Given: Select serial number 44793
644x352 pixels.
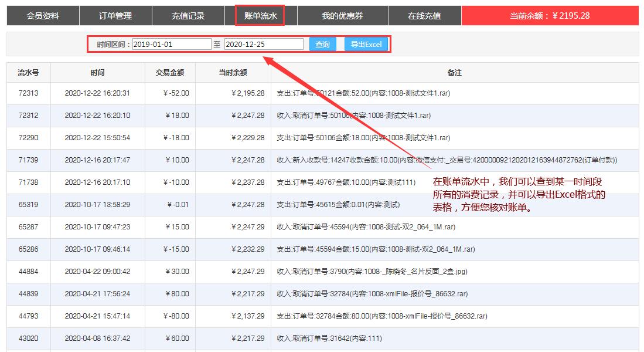Looking at the screenshot, I should click(28, 316).
